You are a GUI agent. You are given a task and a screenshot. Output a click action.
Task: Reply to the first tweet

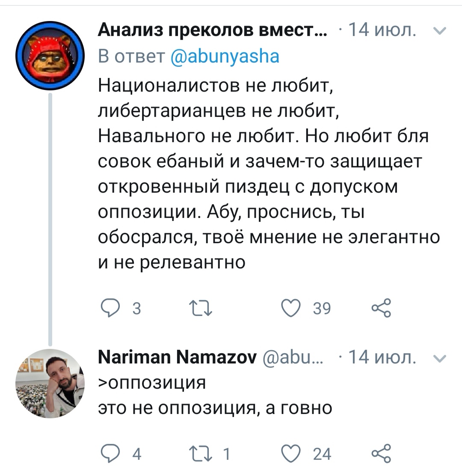tap(110, 309)
